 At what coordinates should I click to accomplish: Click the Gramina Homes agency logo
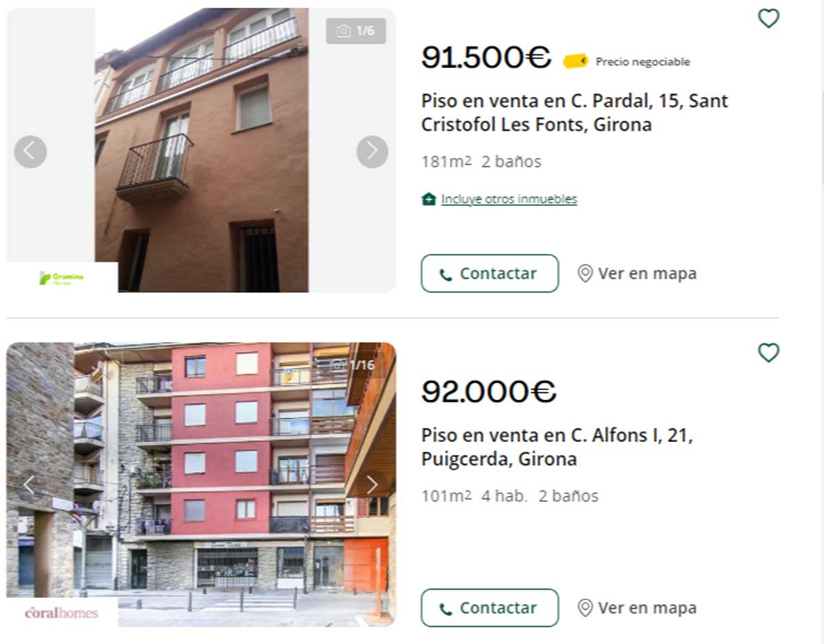[62, 278]
